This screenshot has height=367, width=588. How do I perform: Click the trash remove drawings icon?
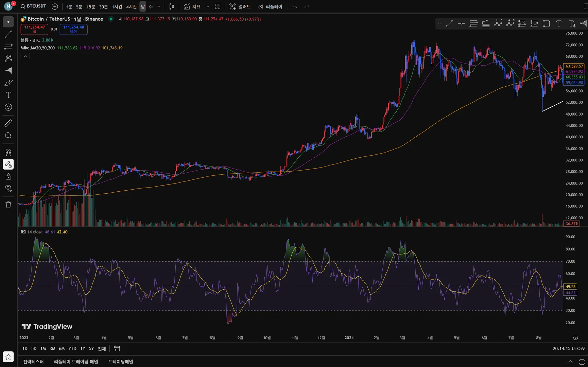pos(8,205)
